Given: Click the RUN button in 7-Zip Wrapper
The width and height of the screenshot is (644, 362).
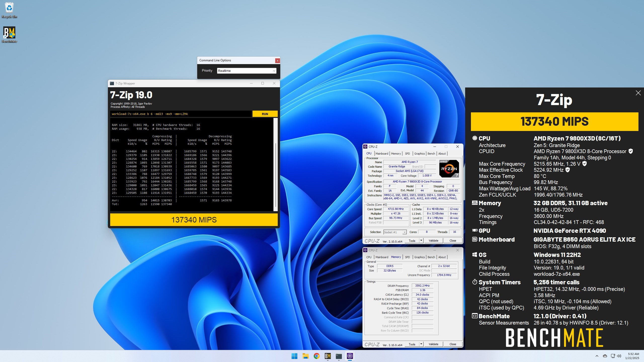Looking at the screenshot, I should pos(265,114).
